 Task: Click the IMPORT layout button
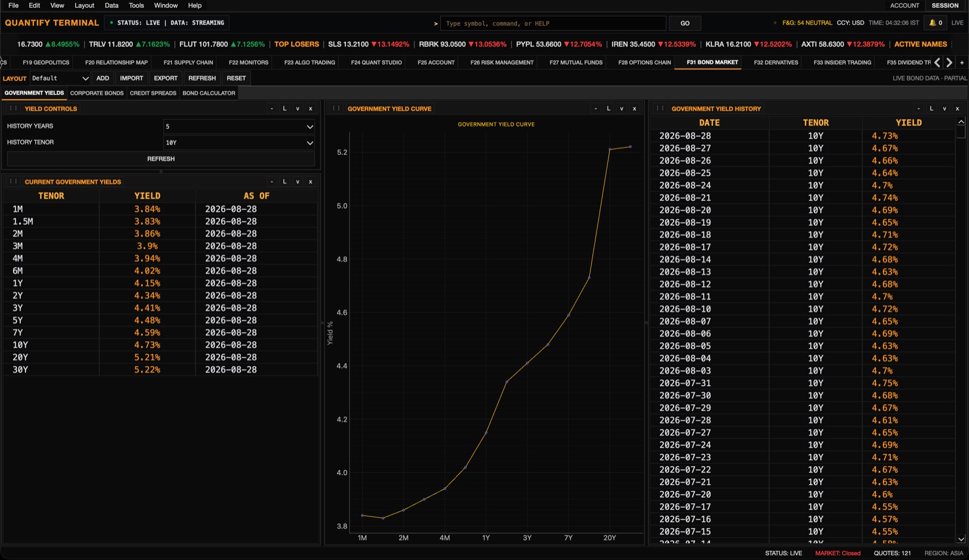[131, 78]
